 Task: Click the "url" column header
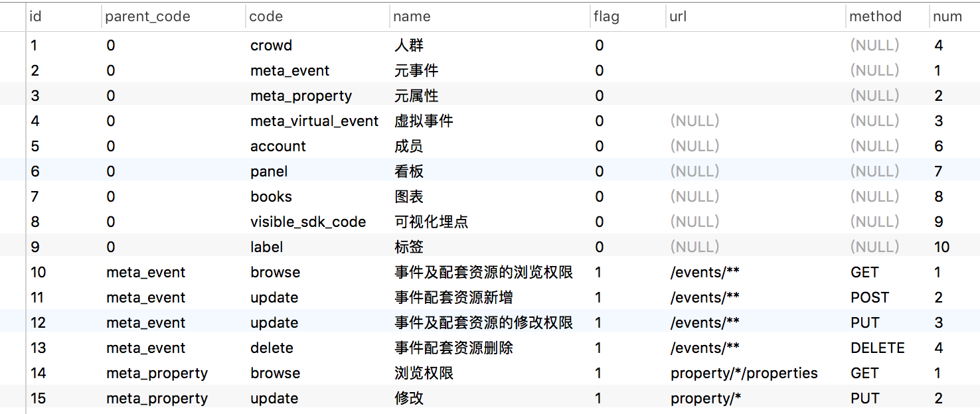(x=678, y=17)
